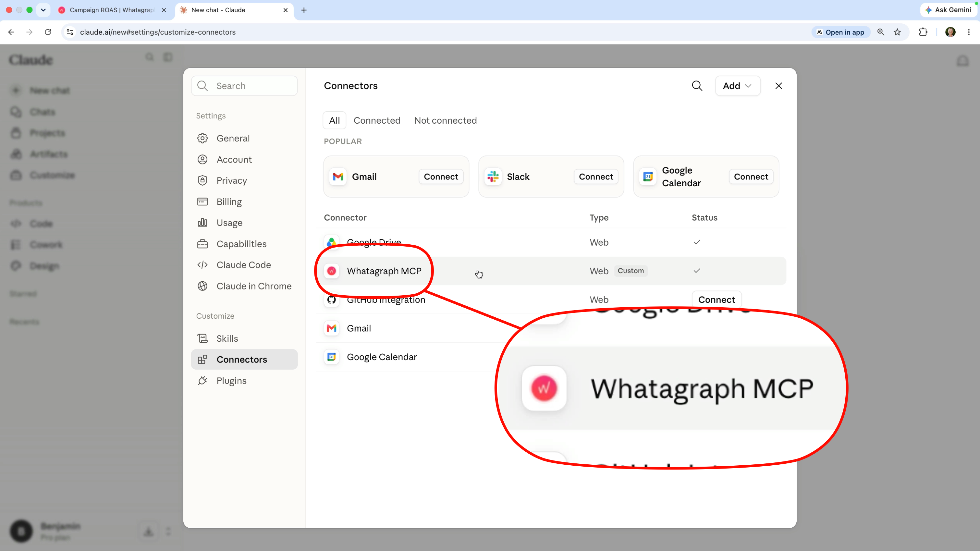This screenshot has height=551, width=980.
Task: Connect the Slack popular card
Action: (596, 177)
